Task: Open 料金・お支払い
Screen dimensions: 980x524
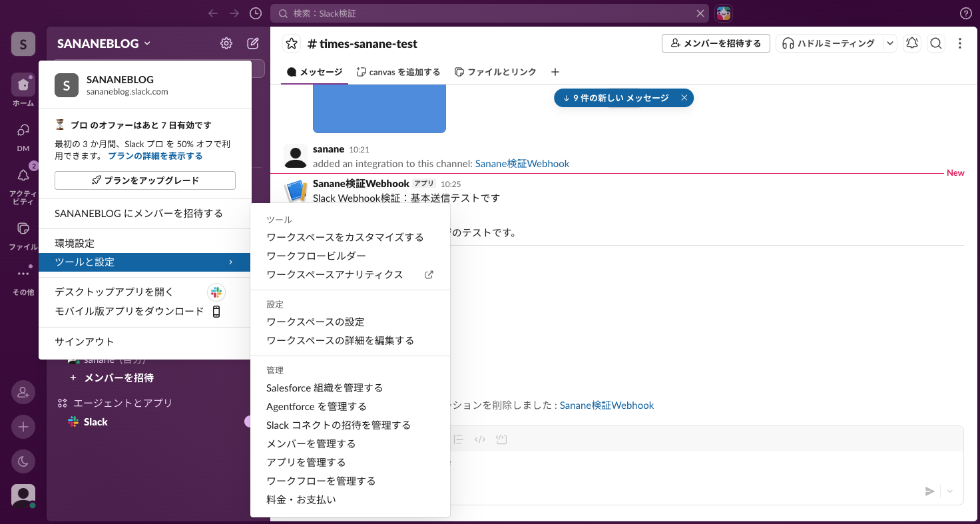Action: (350, 499)
